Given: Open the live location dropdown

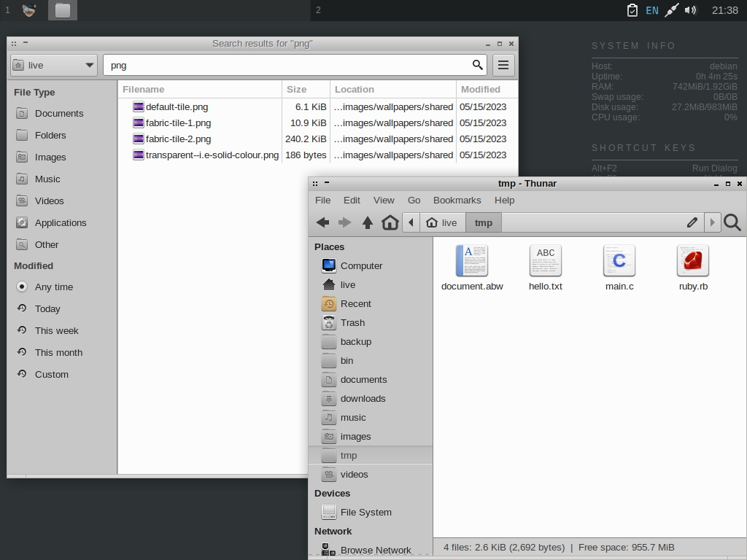Looking at the screenshot, I should tap(54, 65).
